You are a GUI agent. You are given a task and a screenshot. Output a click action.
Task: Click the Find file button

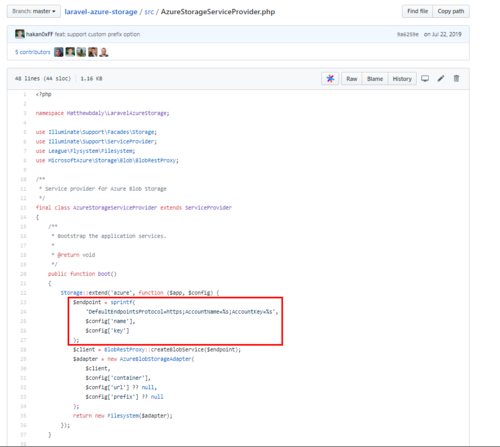coord(417,11)
